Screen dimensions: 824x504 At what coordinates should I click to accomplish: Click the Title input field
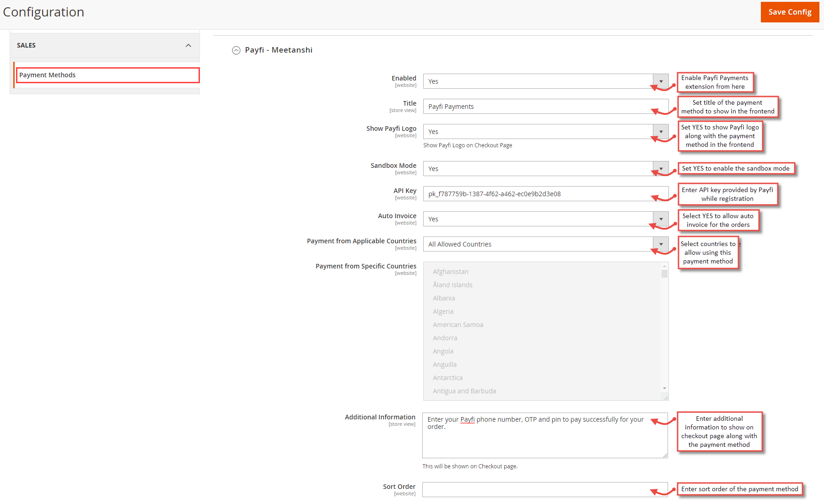click(546, 107)
